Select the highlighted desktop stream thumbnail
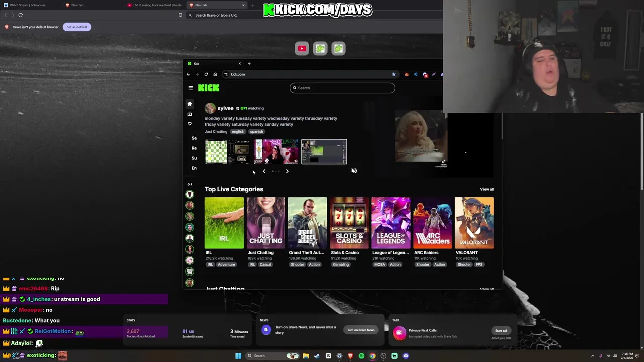Viewport: 644px width, 362px height. 324,152
